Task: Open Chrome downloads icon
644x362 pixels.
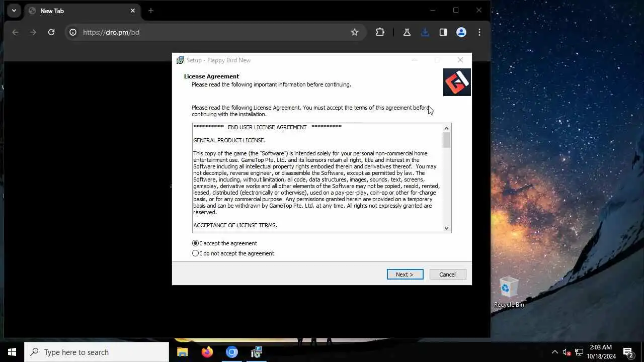Action: pos(425,32)
